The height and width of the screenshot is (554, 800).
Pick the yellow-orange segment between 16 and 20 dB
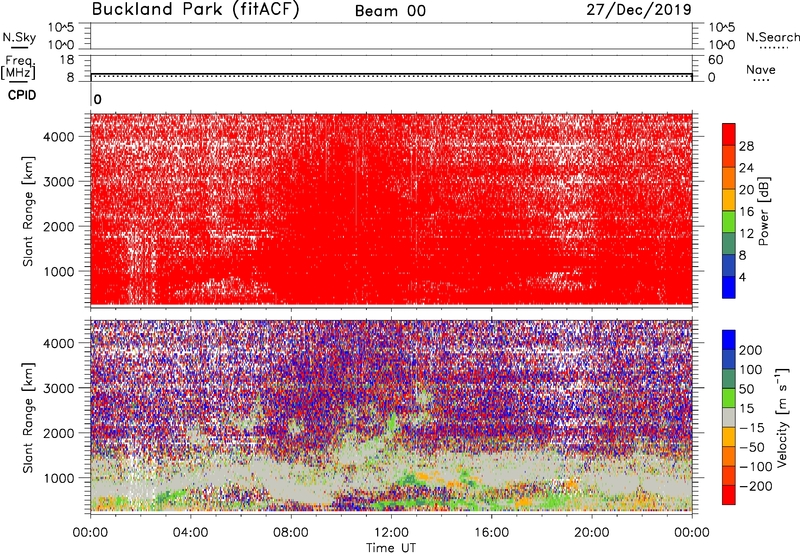pyautogui.click(x=729, y=200)
